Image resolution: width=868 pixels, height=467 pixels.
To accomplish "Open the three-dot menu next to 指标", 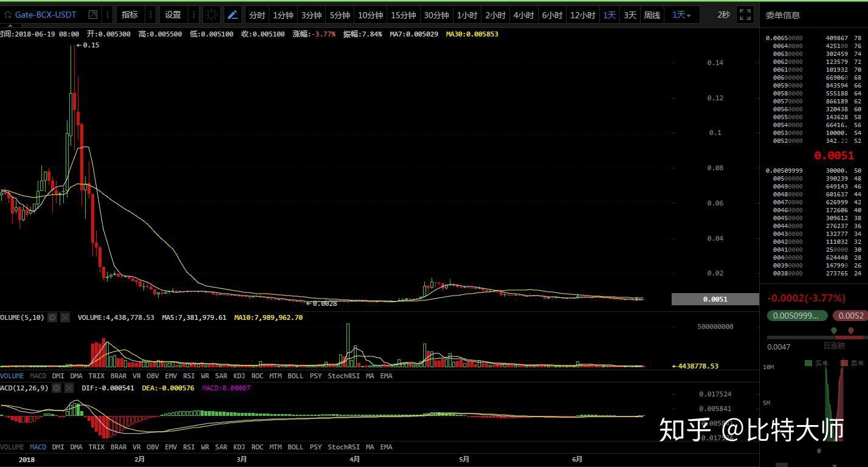I will [x=151, y=15].
